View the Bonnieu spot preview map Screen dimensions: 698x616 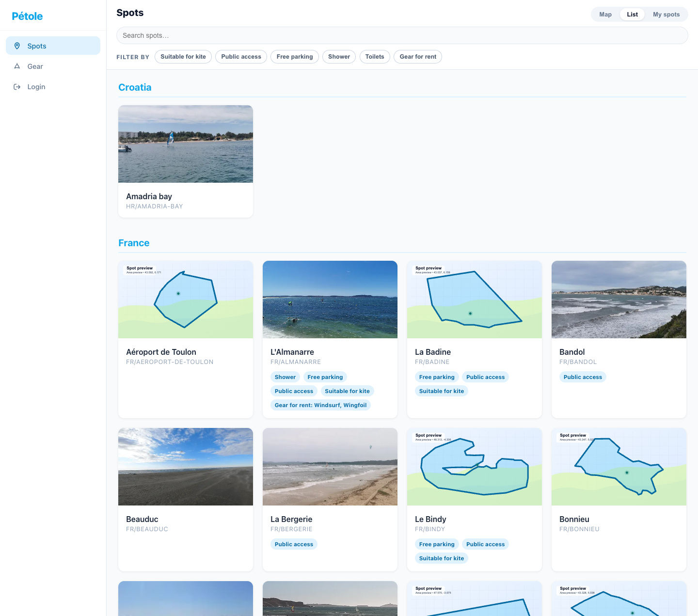[x=619, y=467]
